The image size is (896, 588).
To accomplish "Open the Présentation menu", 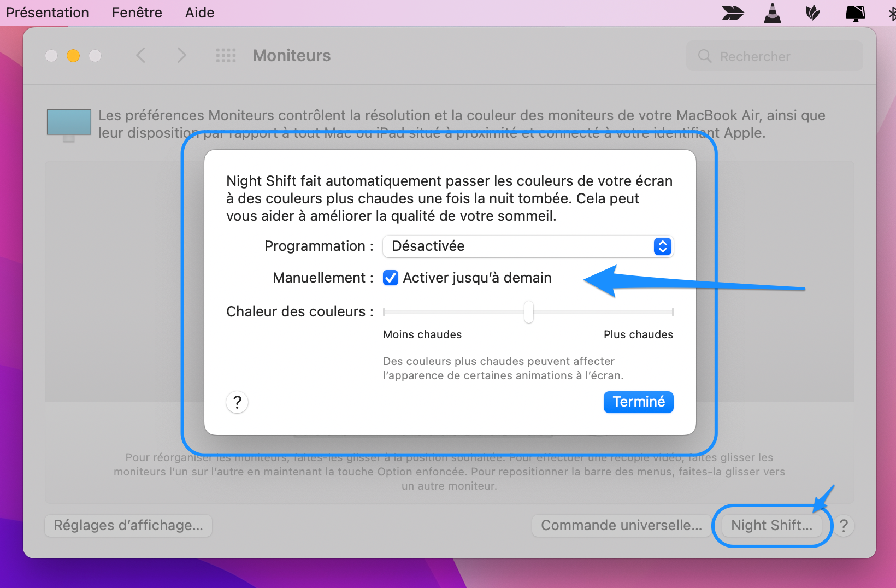I will [x=47, y=13].
